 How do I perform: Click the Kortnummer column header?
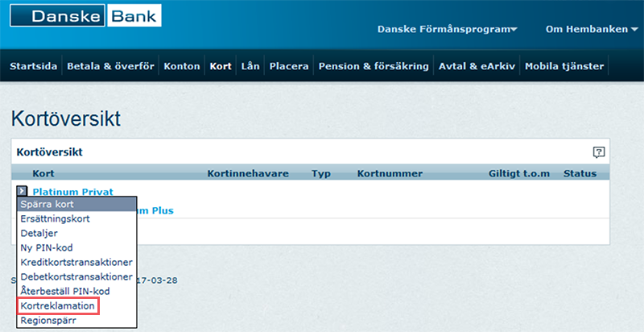[390, 173]
